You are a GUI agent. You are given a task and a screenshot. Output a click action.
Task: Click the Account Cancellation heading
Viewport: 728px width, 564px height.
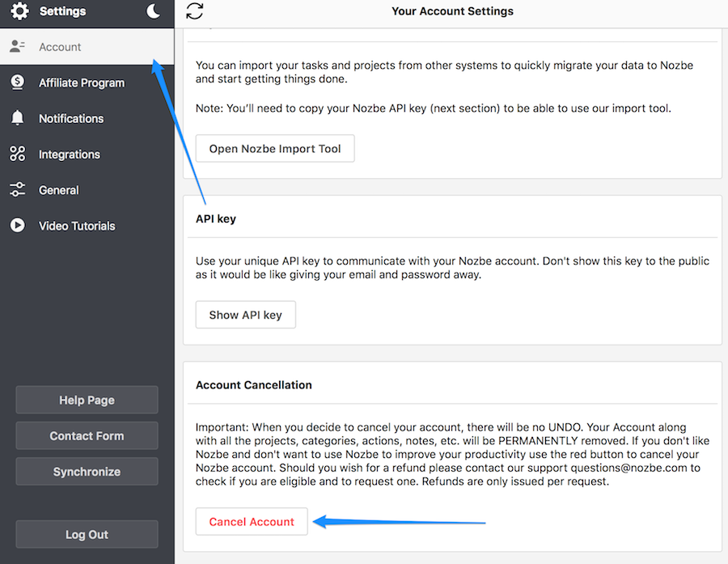click(x=253, y=385)
